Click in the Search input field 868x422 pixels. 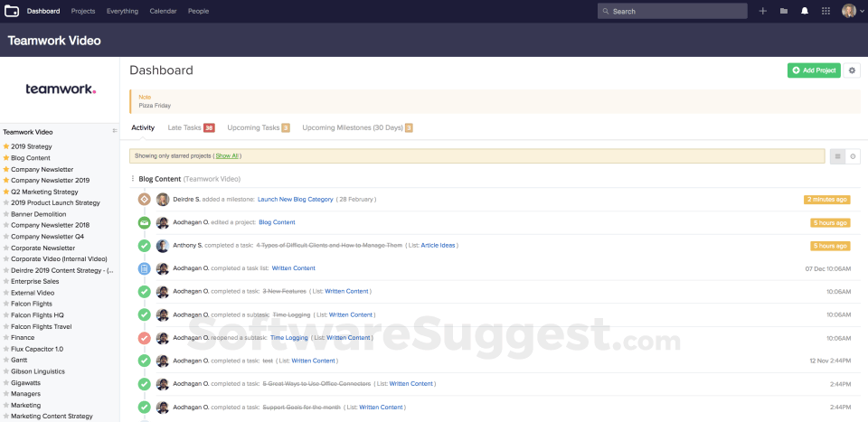[675, 11]
